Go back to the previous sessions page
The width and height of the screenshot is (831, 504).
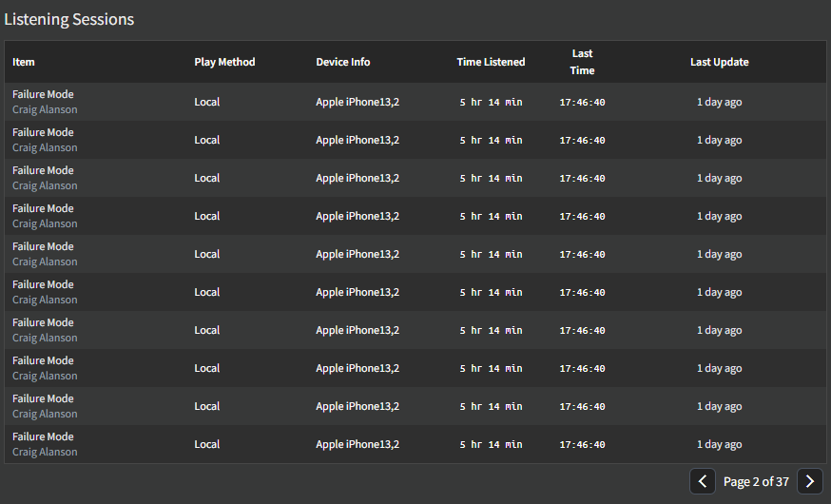pos(703,481)
